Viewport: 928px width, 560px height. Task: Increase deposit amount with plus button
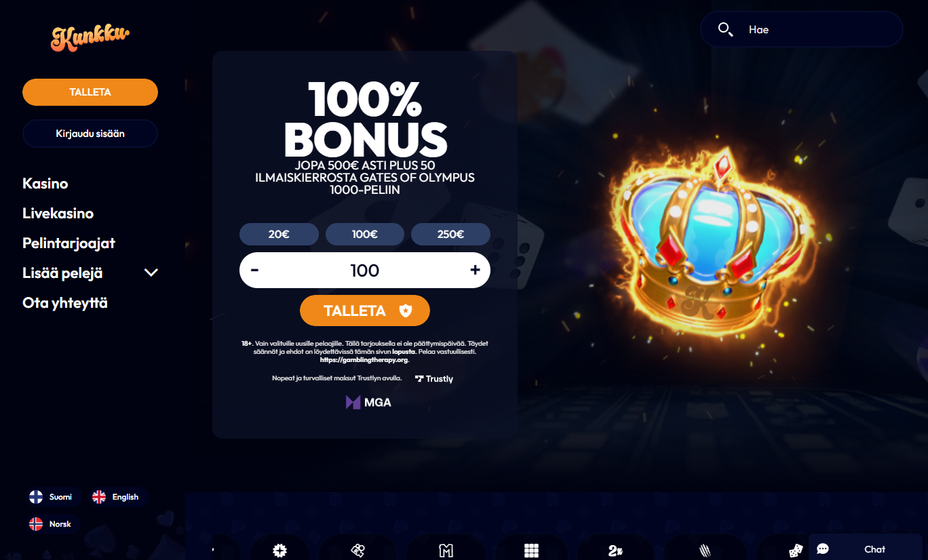475,270
